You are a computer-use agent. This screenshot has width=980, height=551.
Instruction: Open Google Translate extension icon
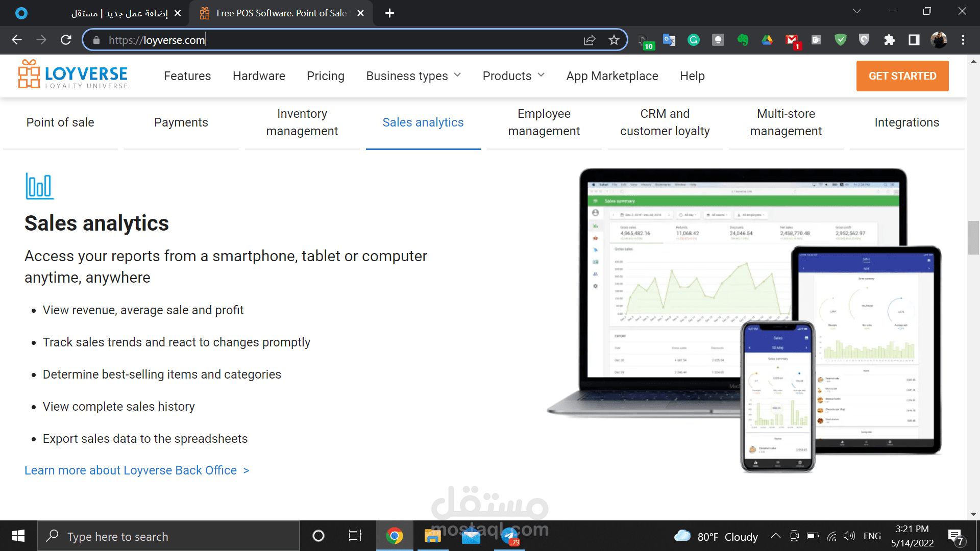tap(669, 40)
